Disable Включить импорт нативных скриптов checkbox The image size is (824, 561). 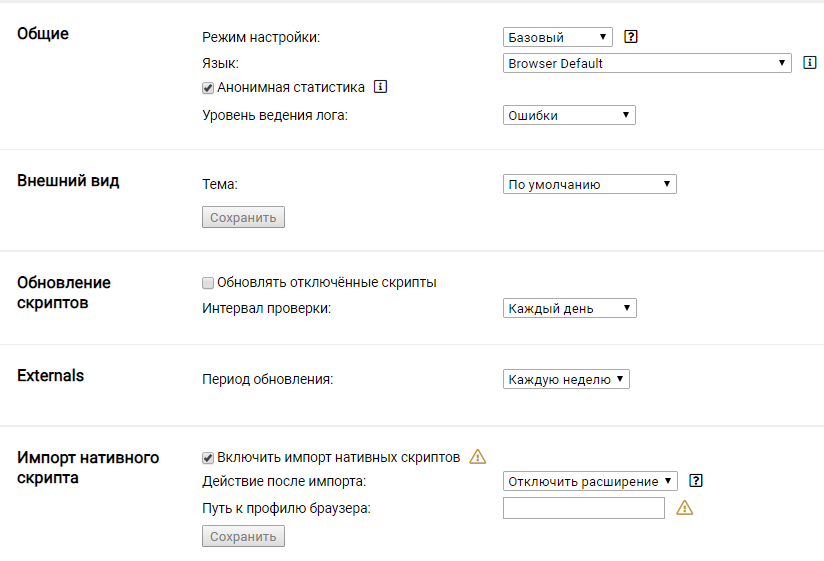[208, 458]
